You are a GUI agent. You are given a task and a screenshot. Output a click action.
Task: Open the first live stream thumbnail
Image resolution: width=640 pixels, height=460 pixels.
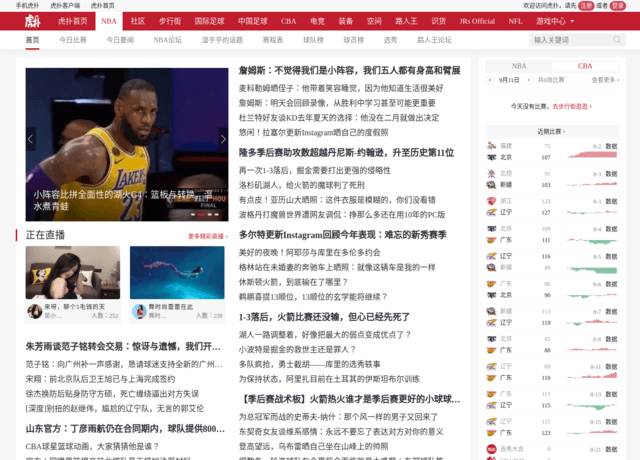73,272
